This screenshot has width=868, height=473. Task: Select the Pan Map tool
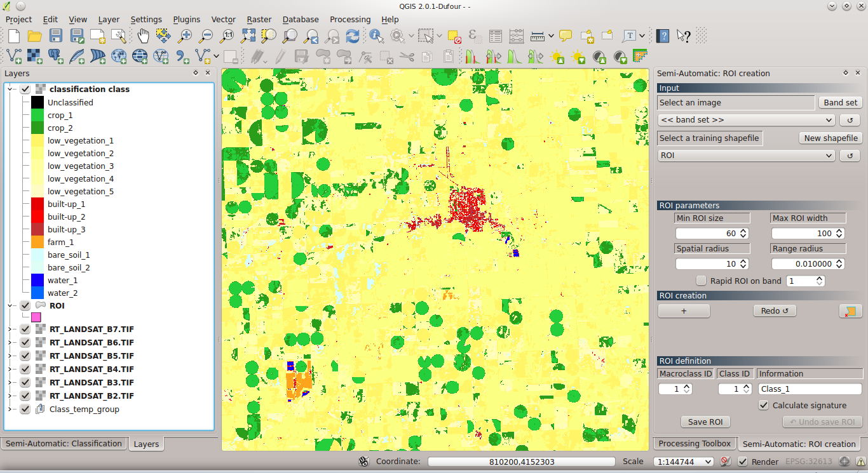[143, 36]
